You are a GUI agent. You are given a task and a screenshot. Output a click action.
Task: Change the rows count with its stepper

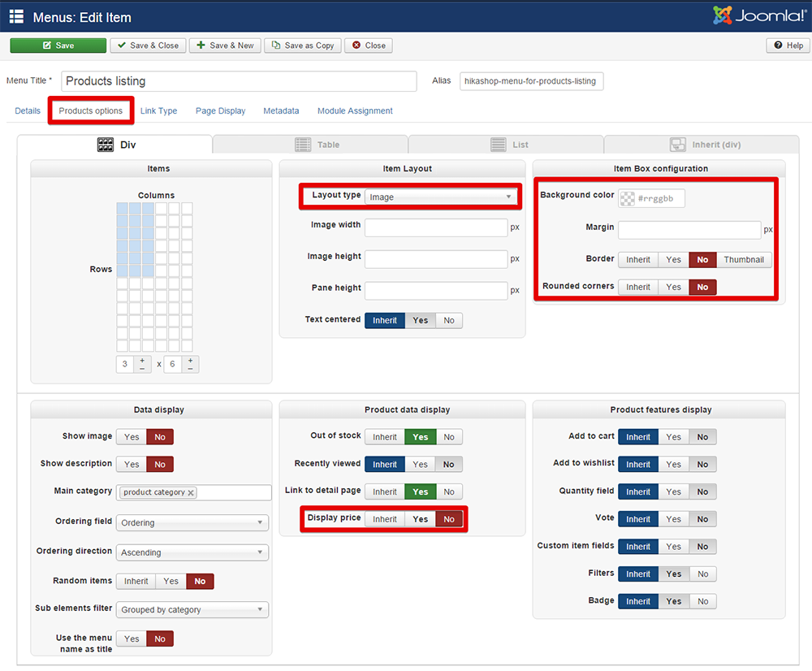[x=191, y=364]
